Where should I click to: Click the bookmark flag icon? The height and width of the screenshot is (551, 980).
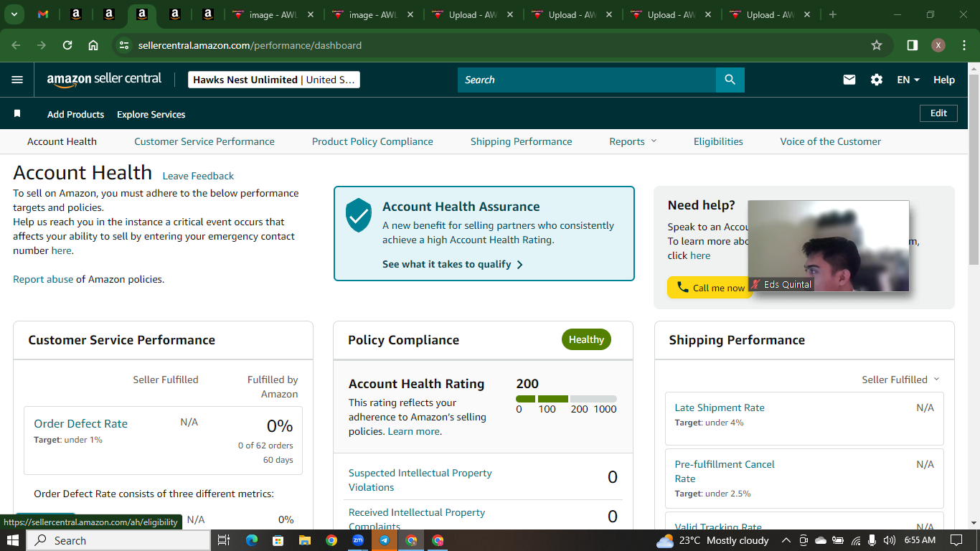(x=17, y=113)
